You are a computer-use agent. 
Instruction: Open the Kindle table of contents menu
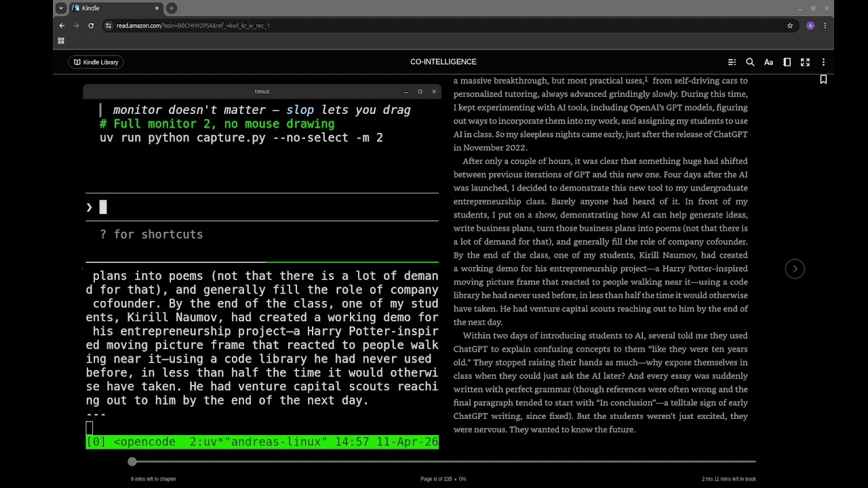pos(732,62)
